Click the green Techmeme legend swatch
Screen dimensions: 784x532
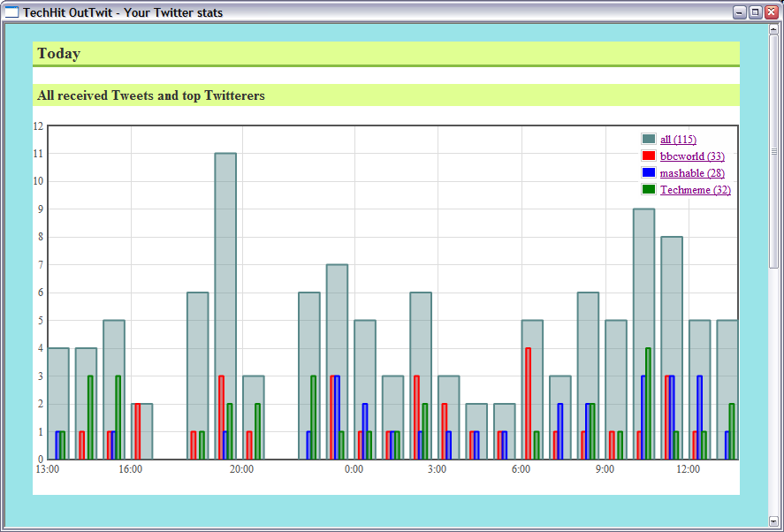click(649, 190)
